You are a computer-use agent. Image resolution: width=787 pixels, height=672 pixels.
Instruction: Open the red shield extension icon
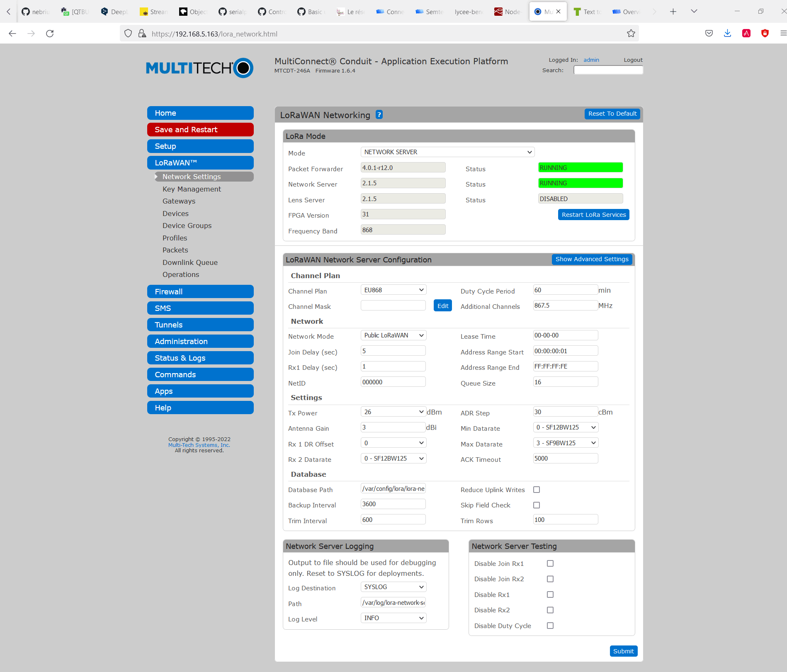[x=765, y=34]
